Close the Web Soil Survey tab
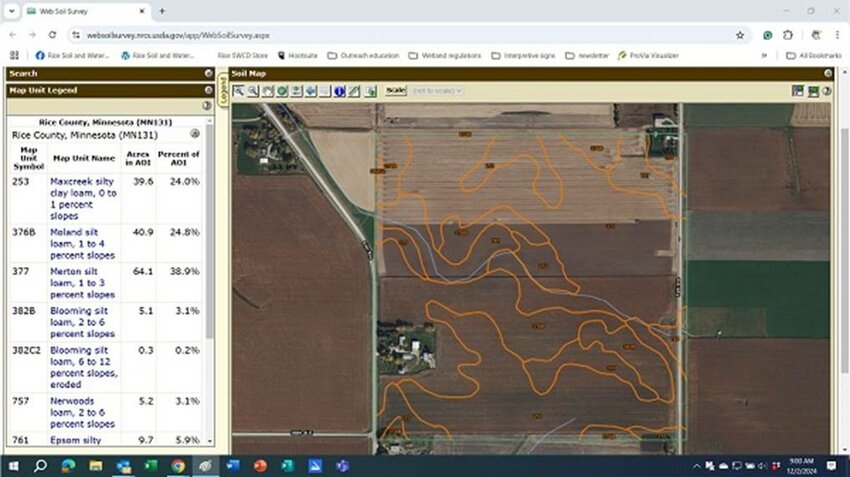Viewport: 850px width, 477px height. pyautogui.click(x=142, y=11)
